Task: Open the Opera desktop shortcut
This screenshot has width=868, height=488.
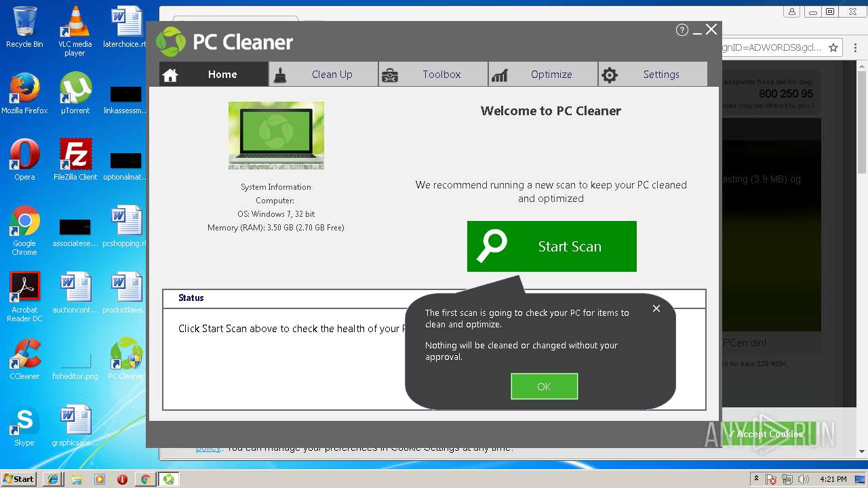Action: point(24,160)
